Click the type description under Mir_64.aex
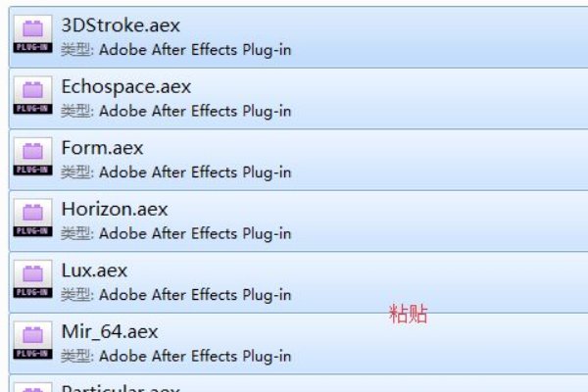This screenshot has height=392, width=588. click(176, 356)
